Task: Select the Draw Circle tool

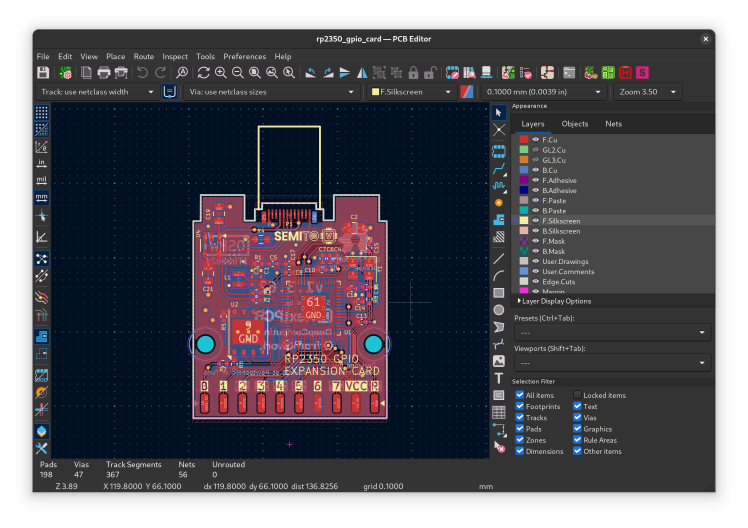Action: click(499, 309)
